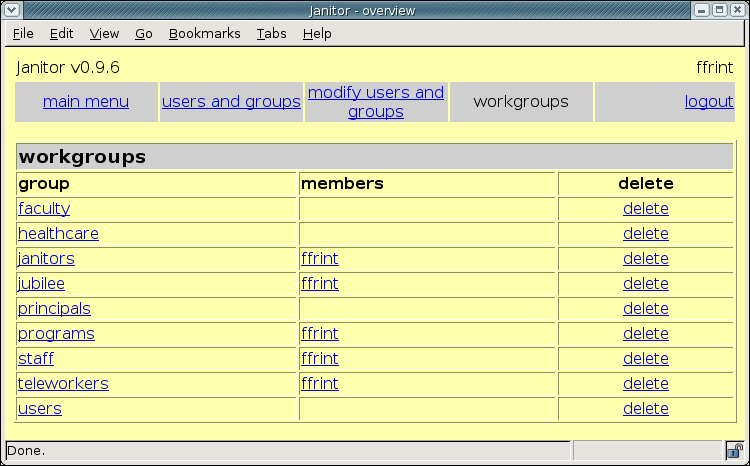Click the 'Janitor - overview' title bar text
750x466 pixels.
(362, 11)
